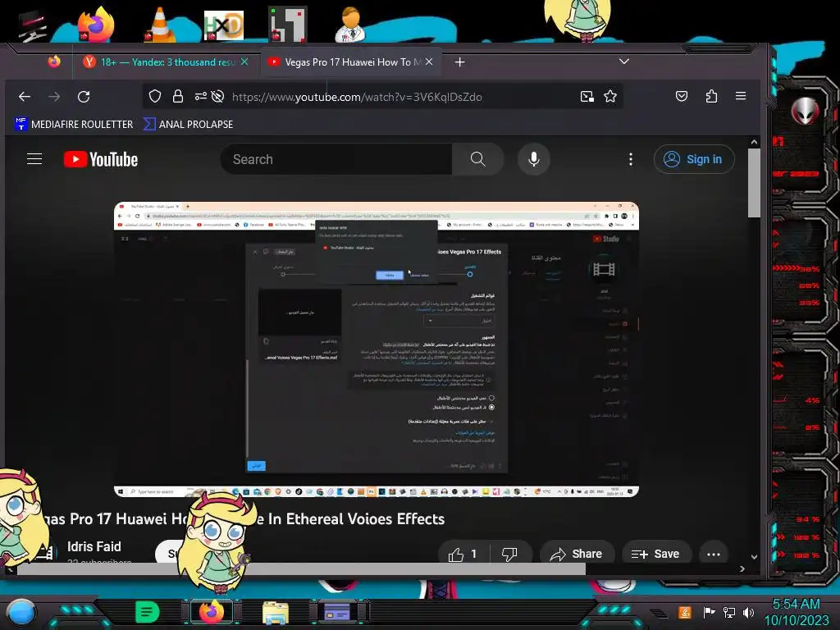This screenshot has width=840, height=630.
Task: Open the tracking protection shield icon
Action: point(155,97)
